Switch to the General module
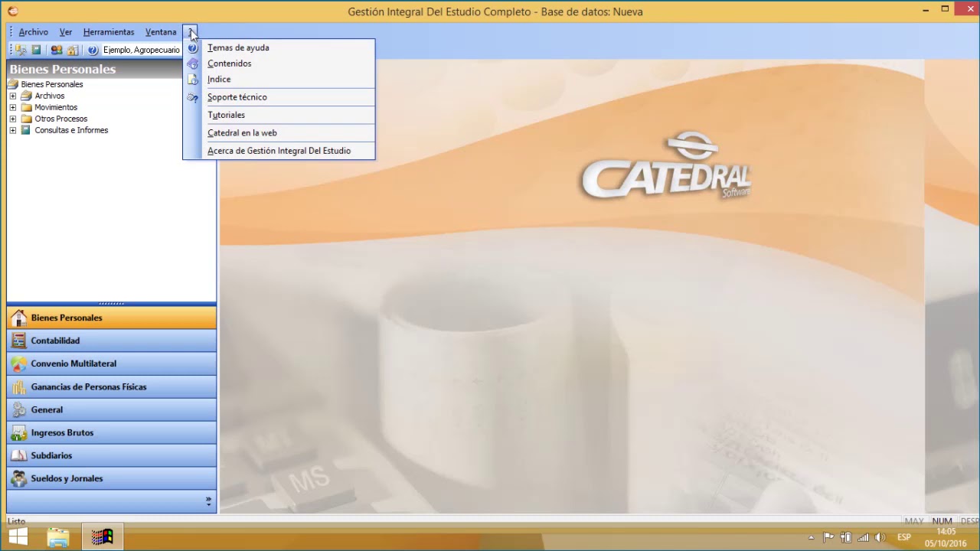The width and height of the screenshot is (980, 551). point(112,409)
